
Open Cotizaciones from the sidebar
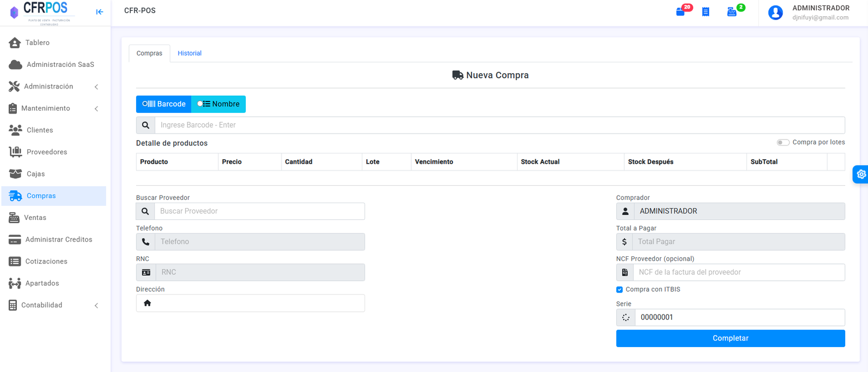54,261
